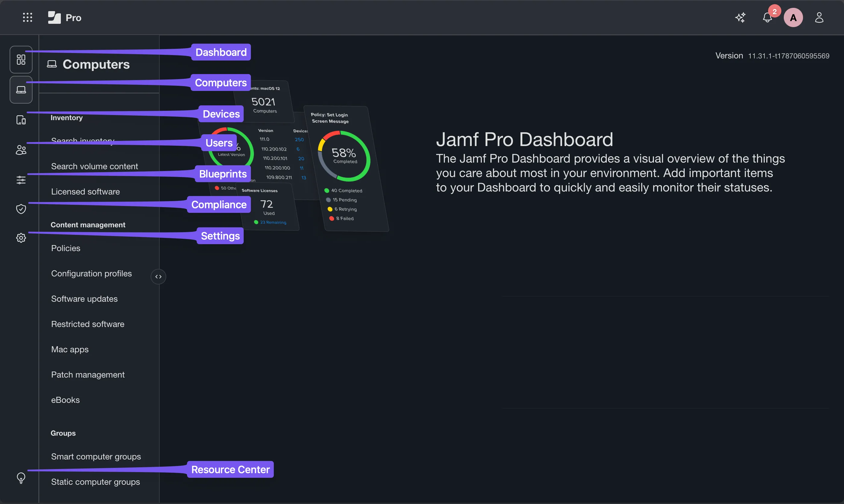Open Restricted software
The width and height of the screenshot is (844, 504).
tap(88, 324)
